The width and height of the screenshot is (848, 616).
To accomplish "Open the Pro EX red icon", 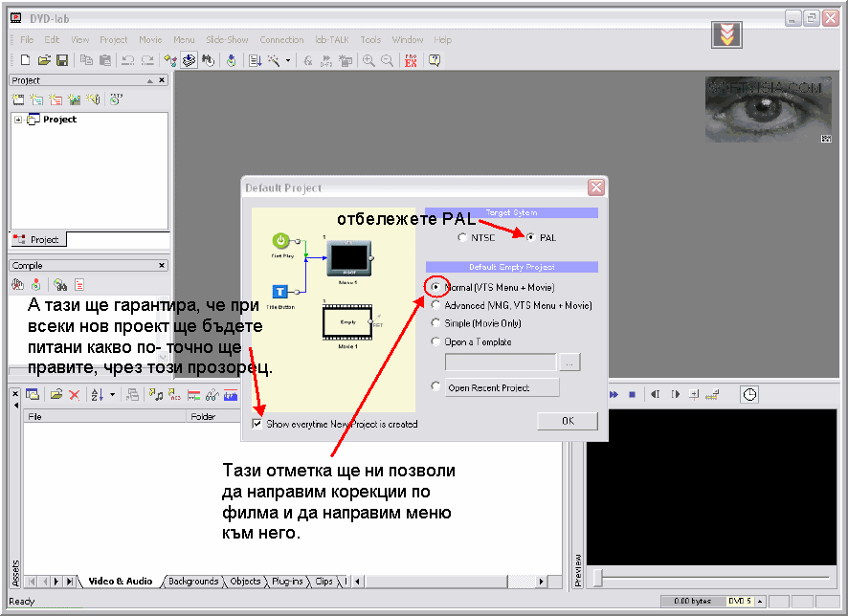I will click(411, 60).
